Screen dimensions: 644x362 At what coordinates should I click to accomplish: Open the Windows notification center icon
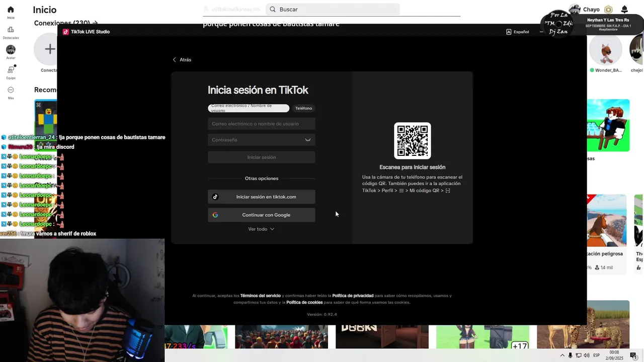tap(633, 355)
